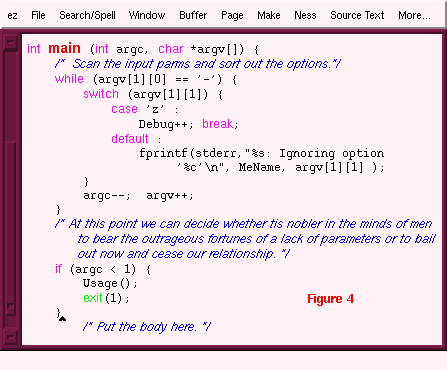Click the 'argc--;' statement
This screenshot has width=447, height=370.
click(107, 195)
